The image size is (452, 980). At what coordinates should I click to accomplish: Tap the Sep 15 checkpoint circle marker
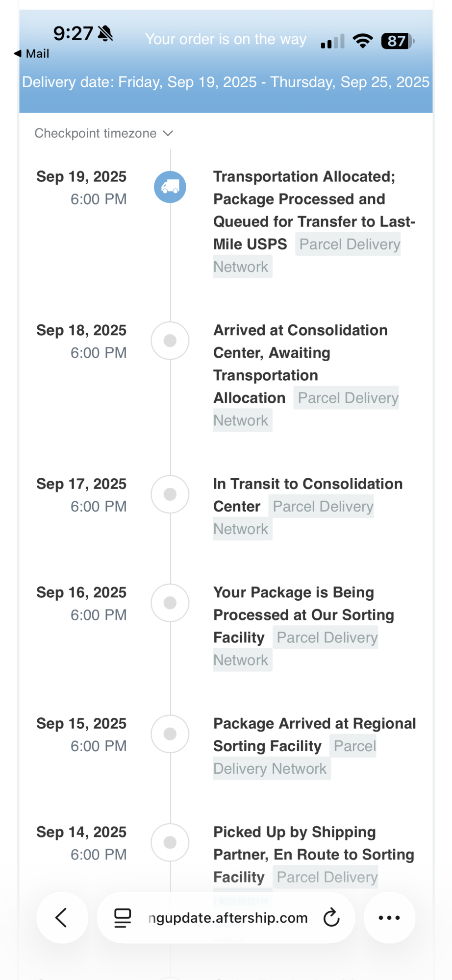tap(170, 734)
